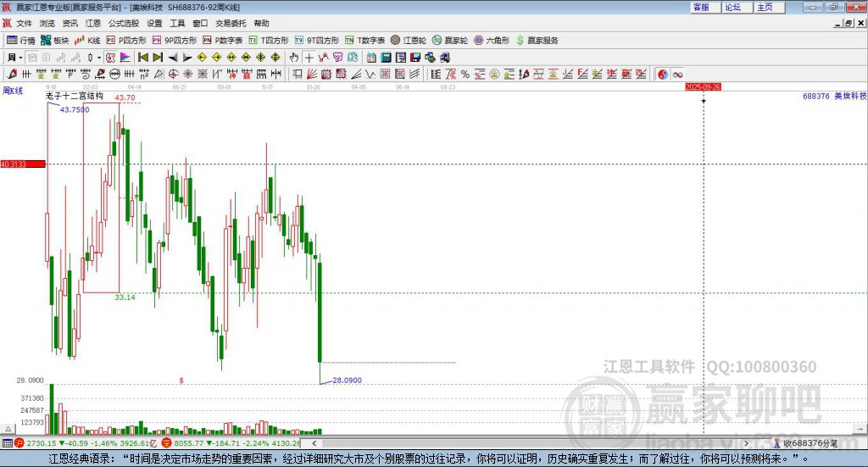
Task: Click the chart bottom-left up-arrow button
Action: pyautogui.click(x=8, y=429)
